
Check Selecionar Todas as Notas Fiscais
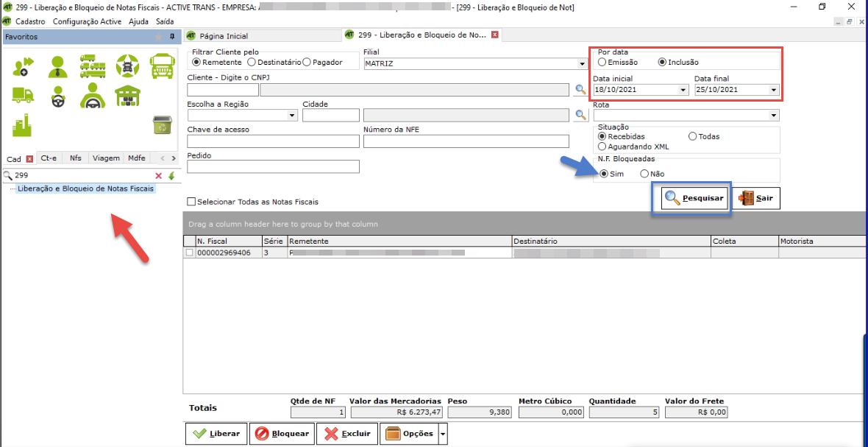tap(191, 202)
